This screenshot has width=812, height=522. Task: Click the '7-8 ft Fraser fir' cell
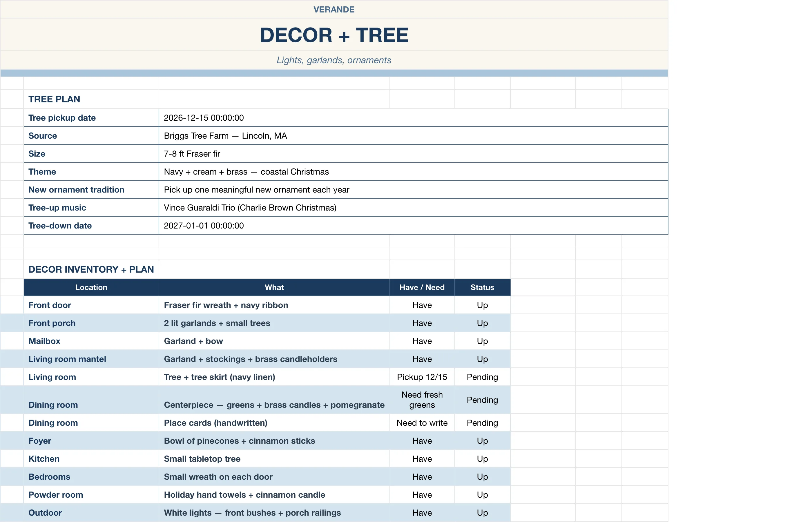413,153
